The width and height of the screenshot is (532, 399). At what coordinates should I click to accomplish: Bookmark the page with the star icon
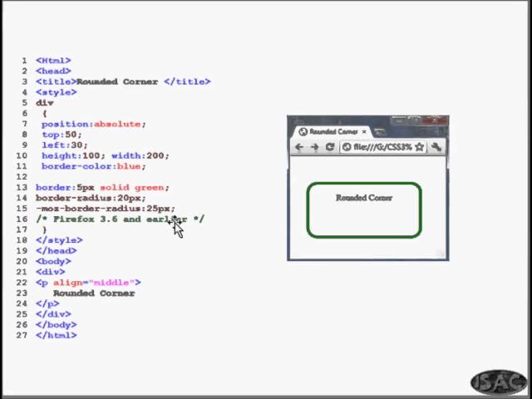(419, 147)
